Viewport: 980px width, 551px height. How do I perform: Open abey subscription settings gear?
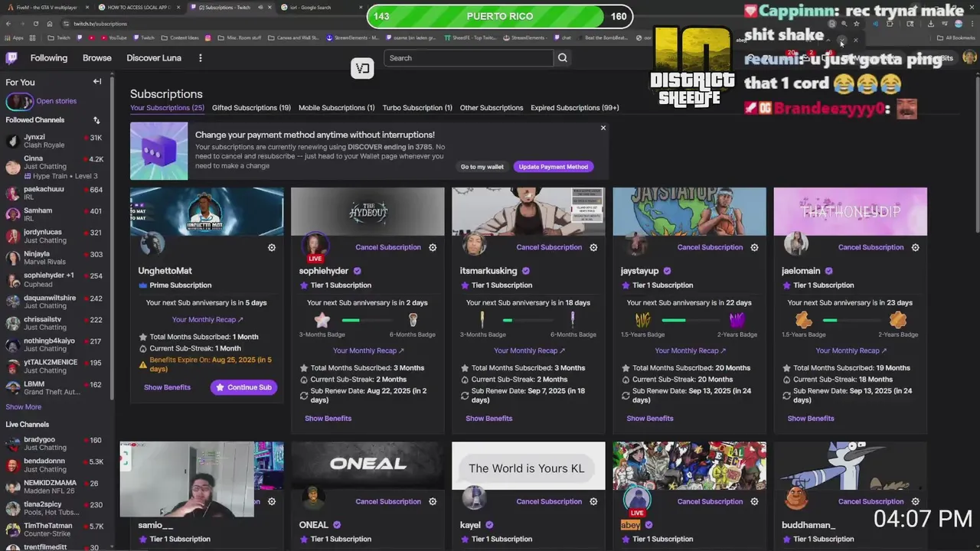pos(754,501)
